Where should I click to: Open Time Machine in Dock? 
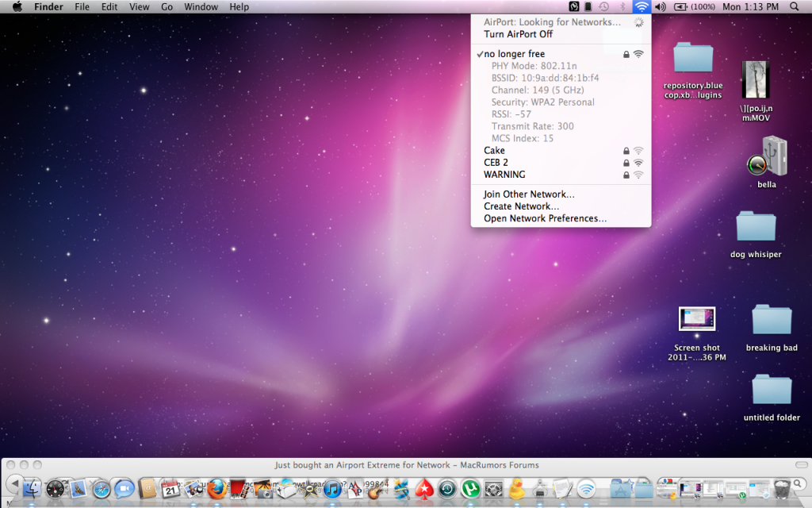[x=447, y=489]
